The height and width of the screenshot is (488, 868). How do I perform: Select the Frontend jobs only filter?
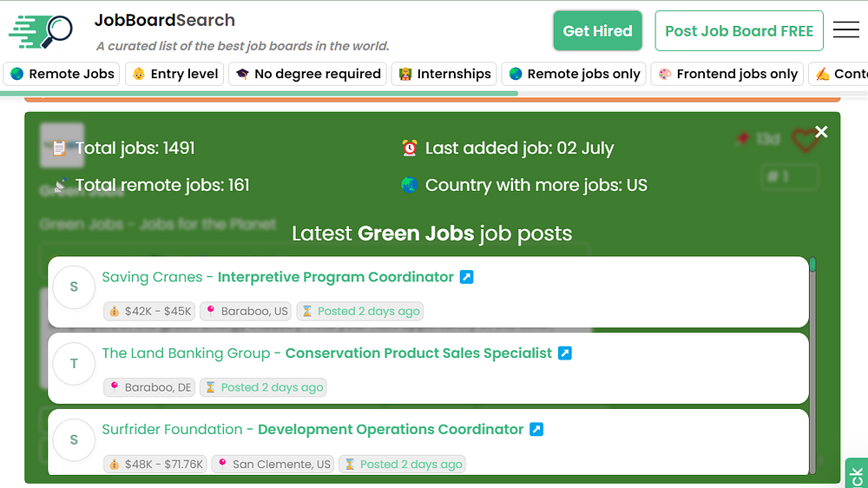click(x=727, y=74)
